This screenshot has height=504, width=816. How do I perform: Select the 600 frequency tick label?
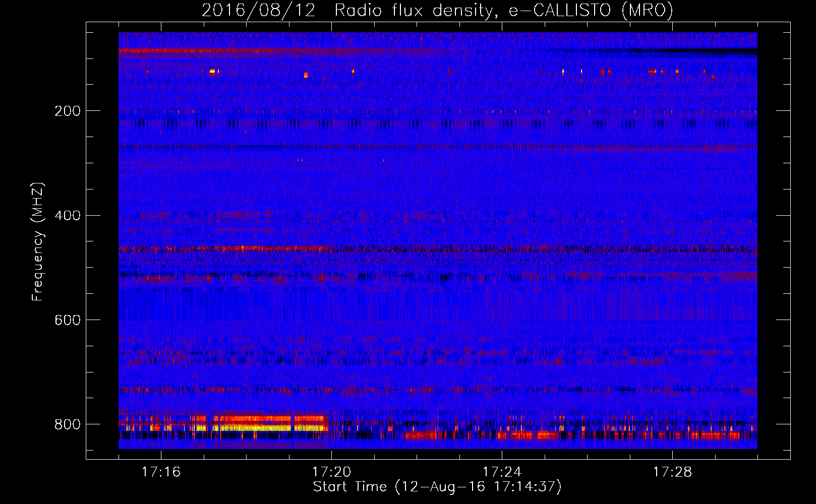(x=68, y=320)
